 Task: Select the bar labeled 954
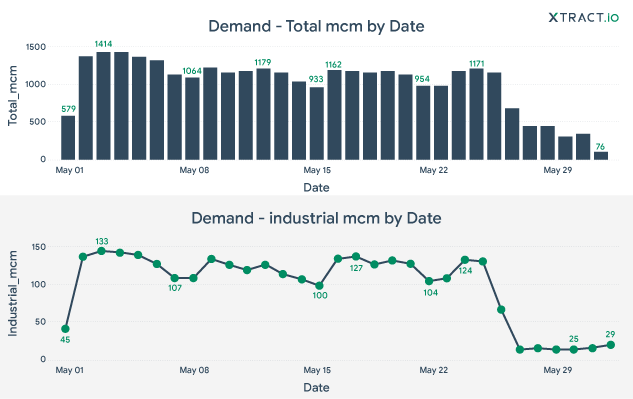(423, 123)
